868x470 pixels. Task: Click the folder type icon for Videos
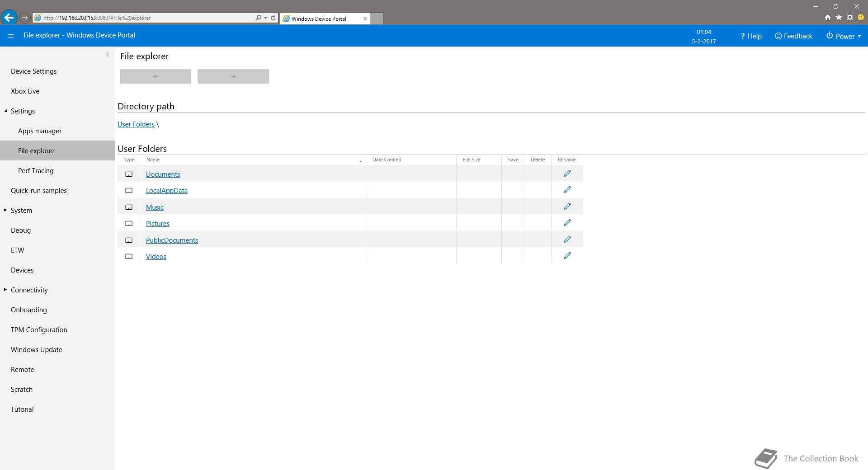(x=129, y=256)
